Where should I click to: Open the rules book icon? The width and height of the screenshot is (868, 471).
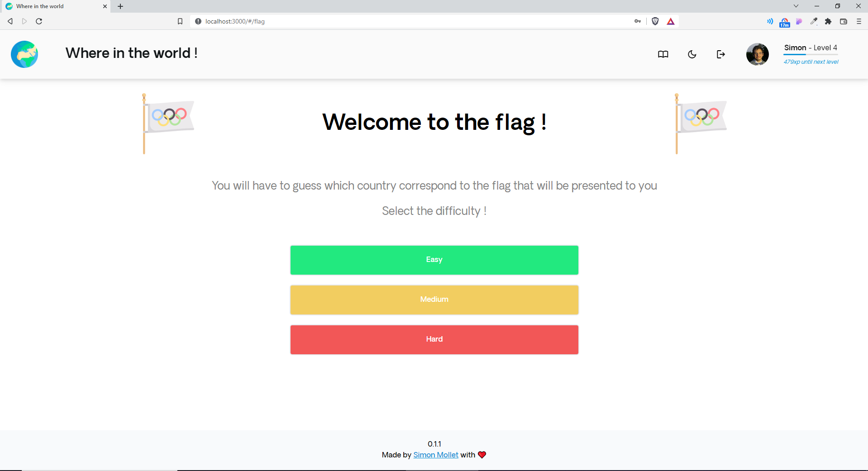663,54
